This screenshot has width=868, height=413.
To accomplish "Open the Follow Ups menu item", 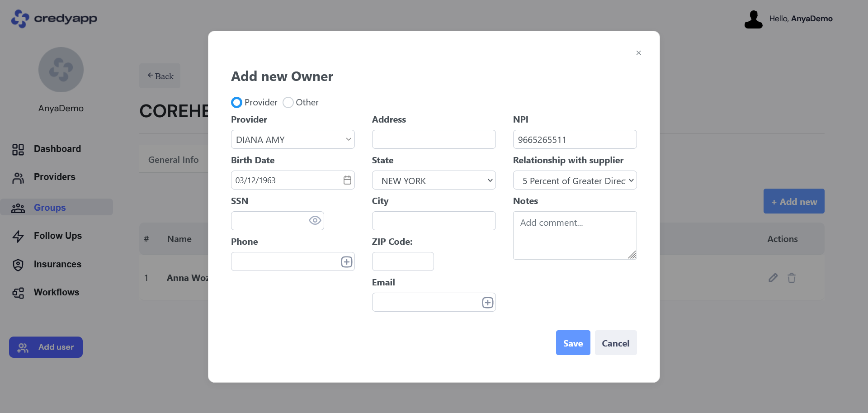I will [57, 236].
